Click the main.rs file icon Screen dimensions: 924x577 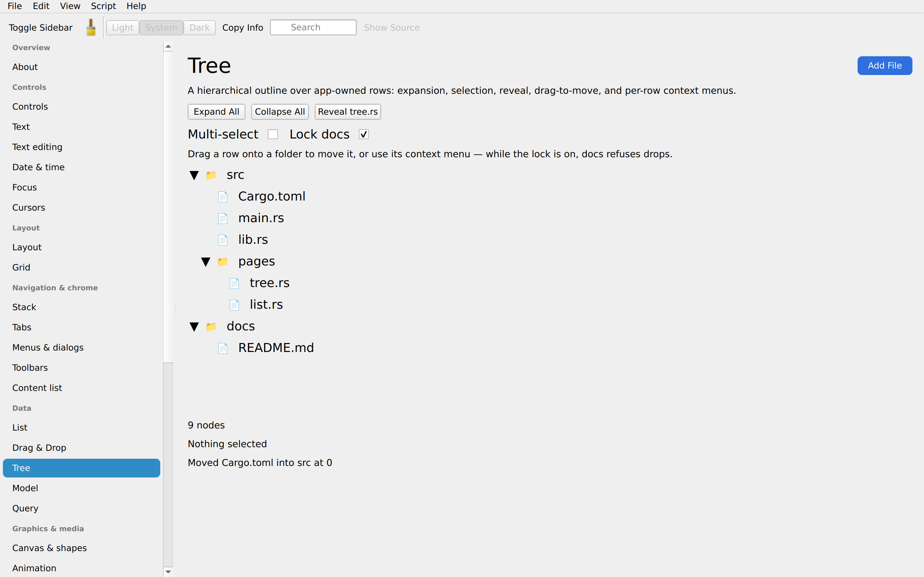click(x=223, y=218)
